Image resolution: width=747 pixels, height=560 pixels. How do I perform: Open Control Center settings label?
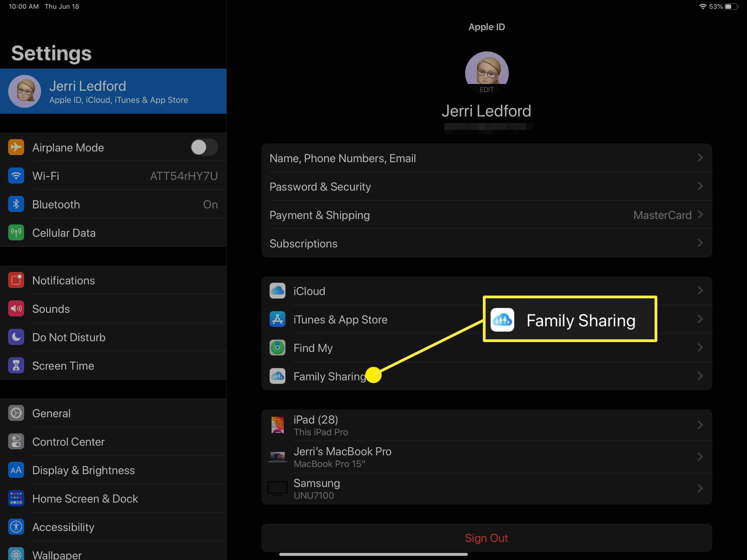(68, 442)
